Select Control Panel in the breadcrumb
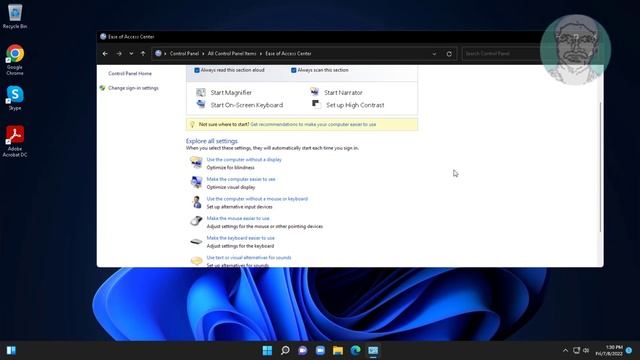Image resolution: width=640 pixels, height=360 pixels. (184, 53)
